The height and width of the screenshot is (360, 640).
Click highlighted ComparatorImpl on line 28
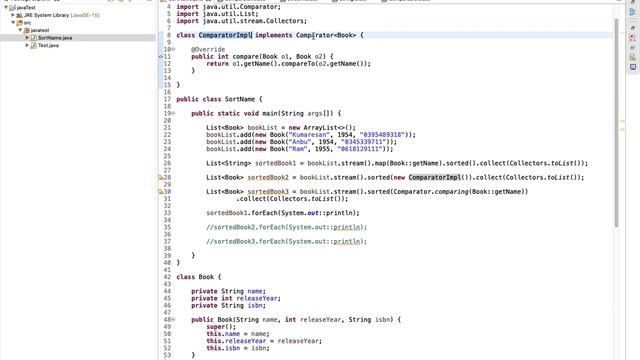pyautogui.click(x=435, y=178)
